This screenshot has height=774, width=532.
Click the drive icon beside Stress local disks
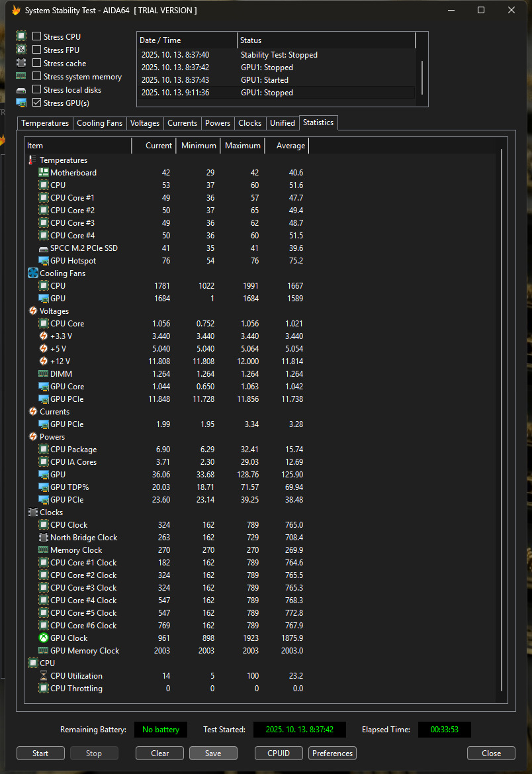click(x=21, y=90)
